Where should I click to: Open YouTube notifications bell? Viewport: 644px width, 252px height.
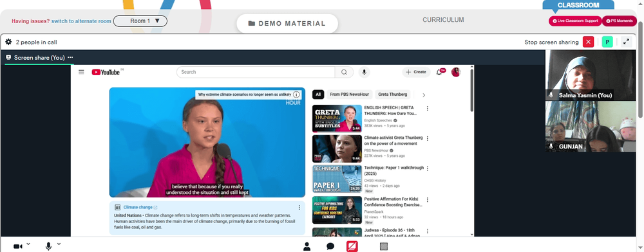coord(439,72)
